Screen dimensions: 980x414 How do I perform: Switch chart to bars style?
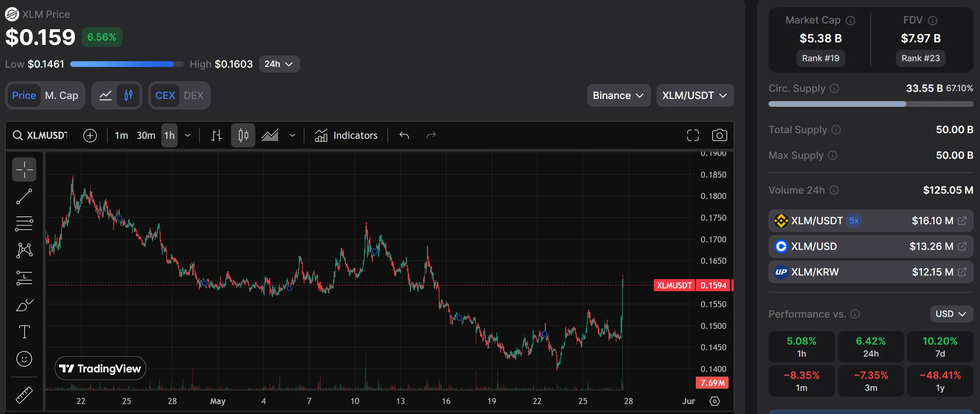[217, 135]
